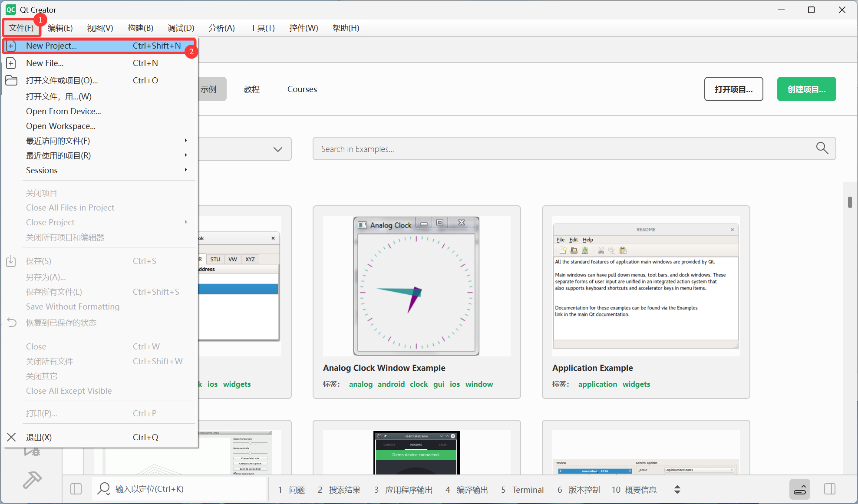Click the 打开项目... button

tap(733, 89)
